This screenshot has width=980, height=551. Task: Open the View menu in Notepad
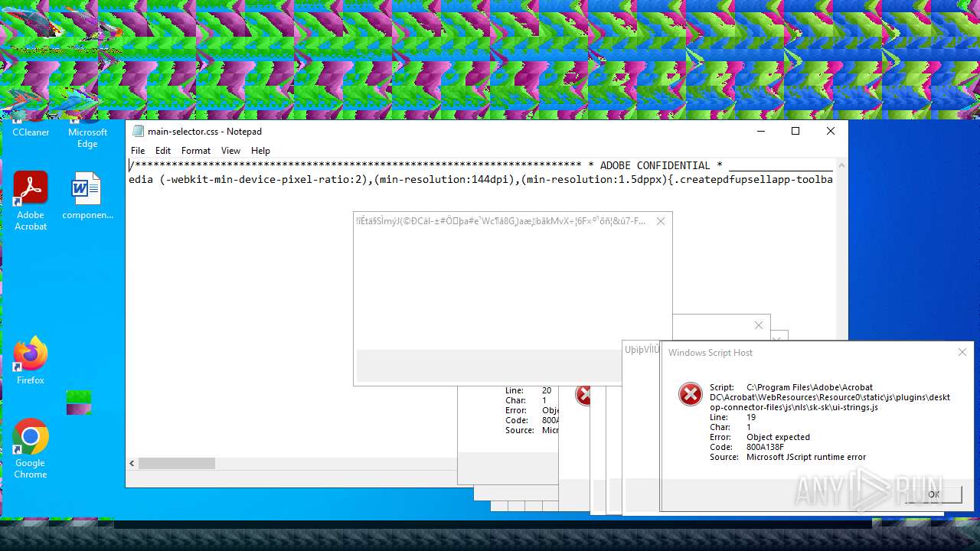(x=230, y=151)
